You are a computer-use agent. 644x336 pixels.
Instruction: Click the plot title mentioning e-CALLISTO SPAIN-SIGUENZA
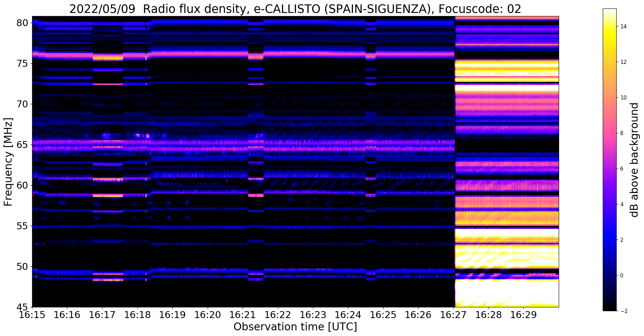295,9
